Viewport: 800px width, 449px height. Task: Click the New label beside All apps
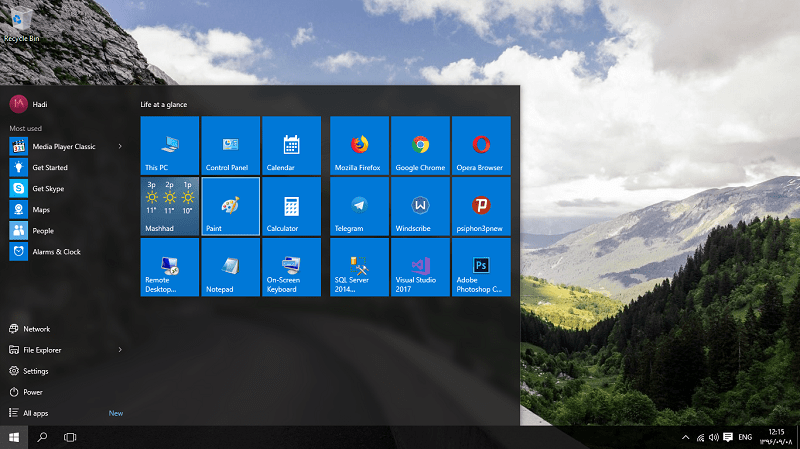(x=116, y=413)
